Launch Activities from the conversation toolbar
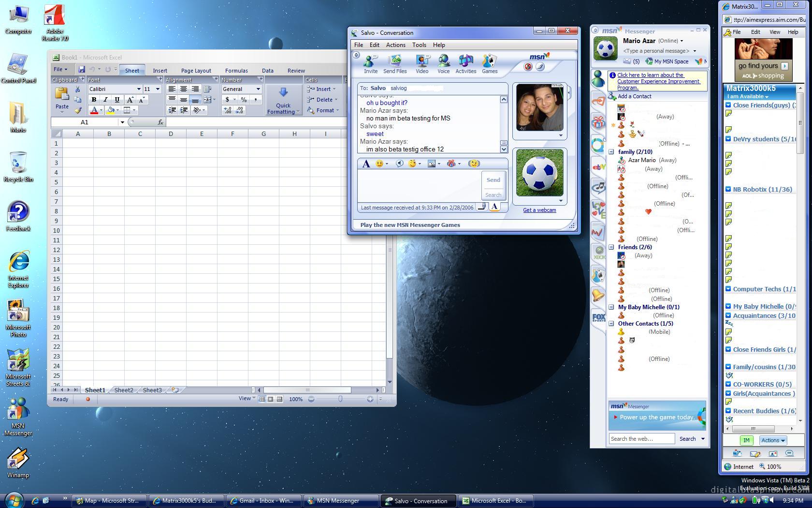This screenshot has width=812, height=508. tap(465, 63)
